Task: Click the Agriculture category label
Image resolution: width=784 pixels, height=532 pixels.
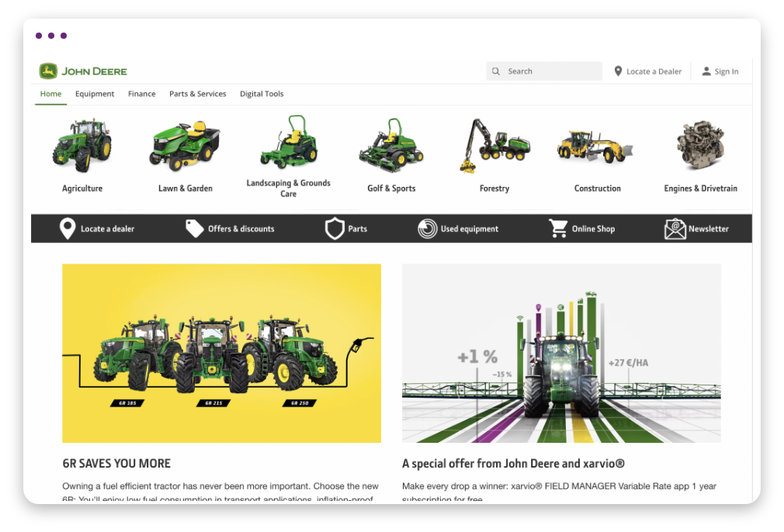Action: [x=82, y=188]
